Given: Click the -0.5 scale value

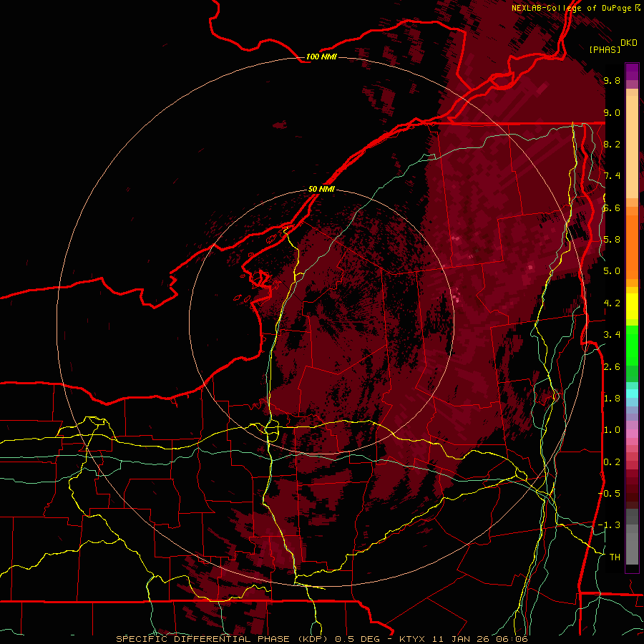Looking at the screenshot, I should pyautogui.click(x=610, y=493).
